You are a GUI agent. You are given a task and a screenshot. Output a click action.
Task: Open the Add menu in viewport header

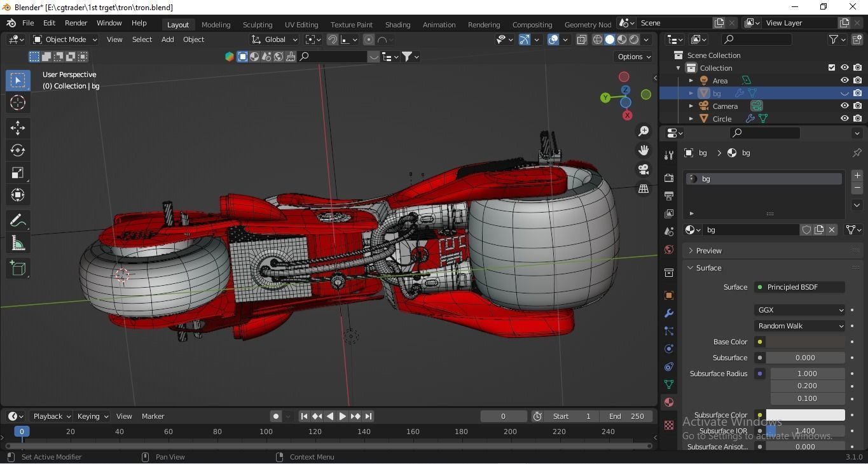167,39
